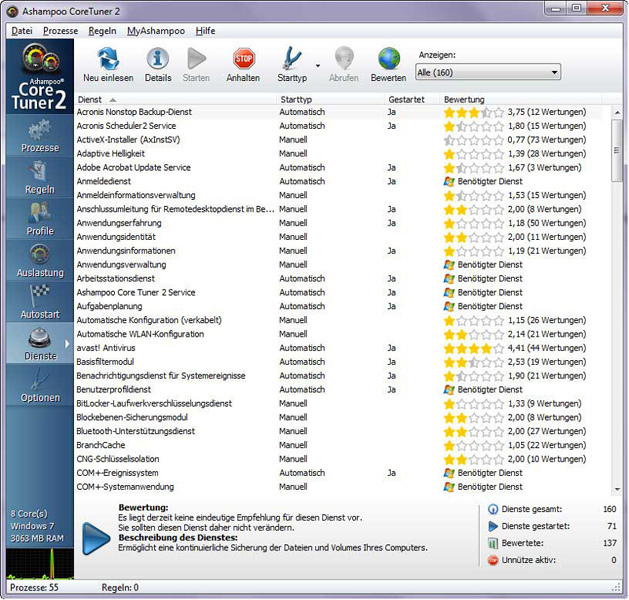
Task: Click the scrollbar up arrow
Action: pyautogui.click(x=617, y=113)
